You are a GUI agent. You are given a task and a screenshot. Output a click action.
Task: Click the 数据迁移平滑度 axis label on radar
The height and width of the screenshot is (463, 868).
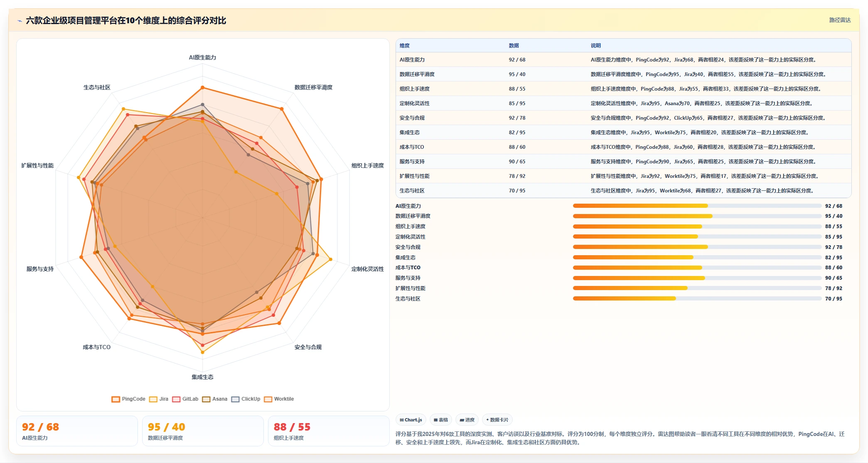click(x=313, y=87)
